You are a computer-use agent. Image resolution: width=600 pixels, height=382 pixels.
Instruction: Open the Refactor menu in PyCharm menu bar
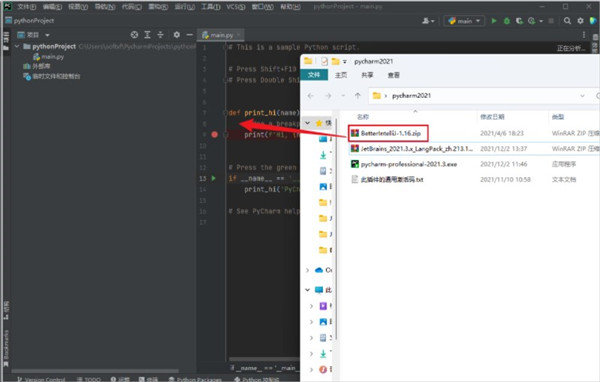click(158, 7)
